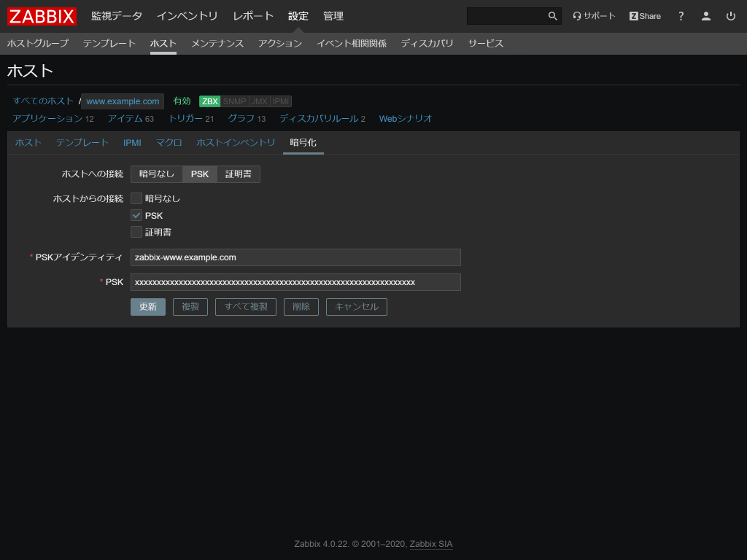
Task: Enable 暗号なし for connections from host
Action: click(136, 198)
